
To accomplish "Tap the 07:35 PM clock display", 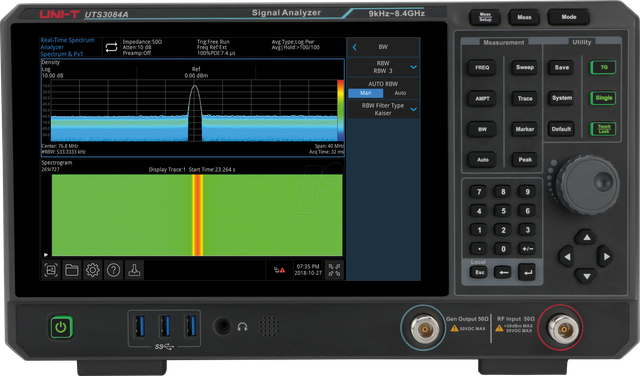I will (308, 267).
